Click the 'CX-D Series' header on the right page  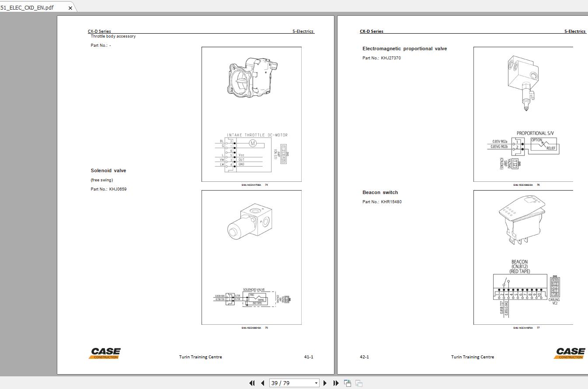point(372,31)
